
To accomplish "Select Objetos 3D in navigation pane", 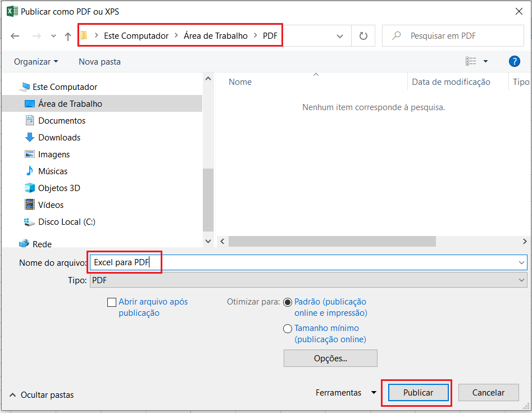I will (x=59, y=188).
